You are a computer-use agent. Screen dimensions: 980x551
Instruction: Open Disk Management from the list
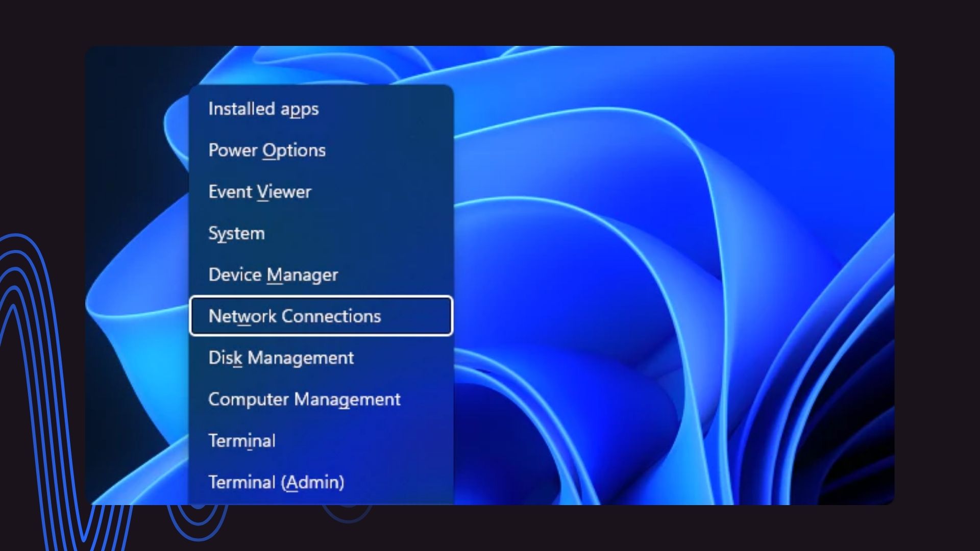321,358
